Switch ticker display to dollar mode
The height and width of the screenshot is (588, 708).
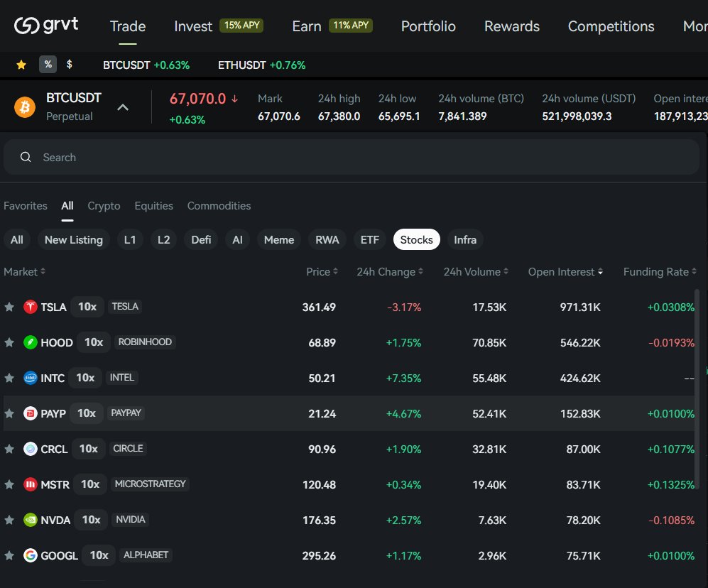69,65
